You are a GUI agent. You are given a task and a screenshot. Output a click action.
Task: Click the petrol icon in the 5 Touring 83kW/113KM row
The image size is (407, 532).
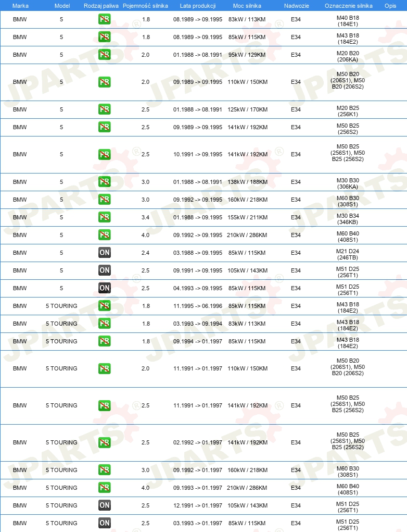click(x=105, y=324)
